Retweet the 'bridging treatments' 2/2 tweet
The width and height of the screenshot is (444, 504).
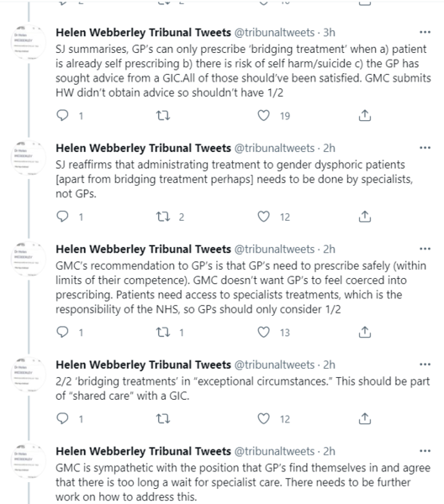click(x=163, y=419)
